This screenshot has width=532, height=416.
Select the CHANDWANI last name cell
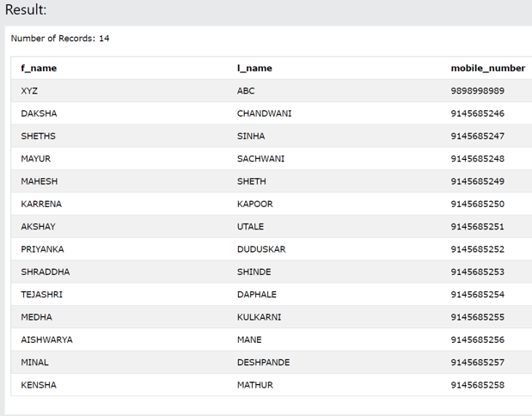[x=264, y=113]
